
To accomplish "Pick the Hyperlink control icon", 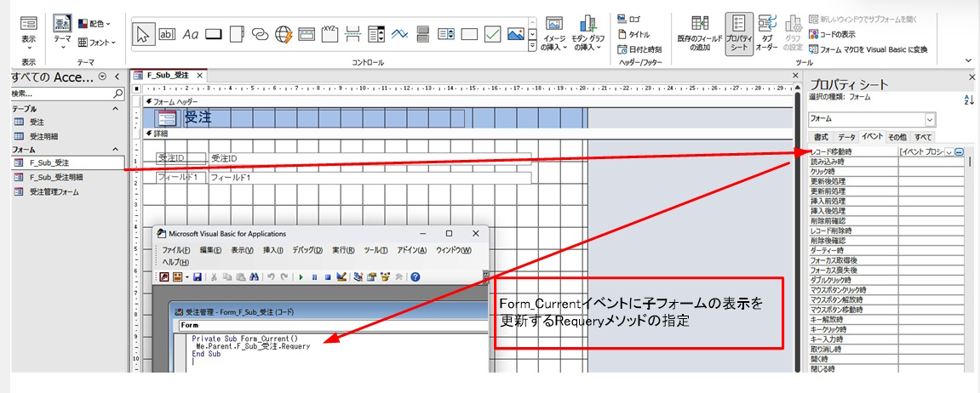I will pyautogui.click(x=260, y=34).
